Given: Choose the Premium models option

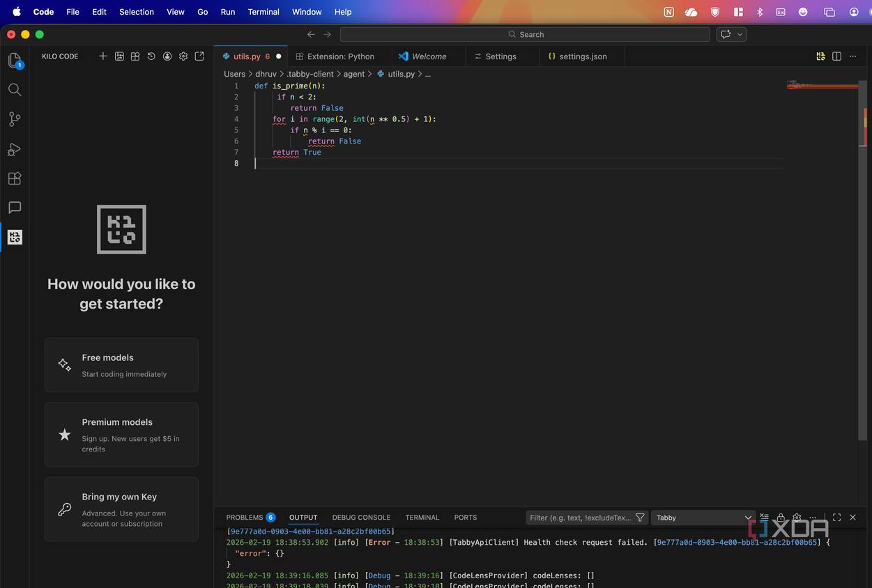Looking at the screenshot, I should pos(121,435).
